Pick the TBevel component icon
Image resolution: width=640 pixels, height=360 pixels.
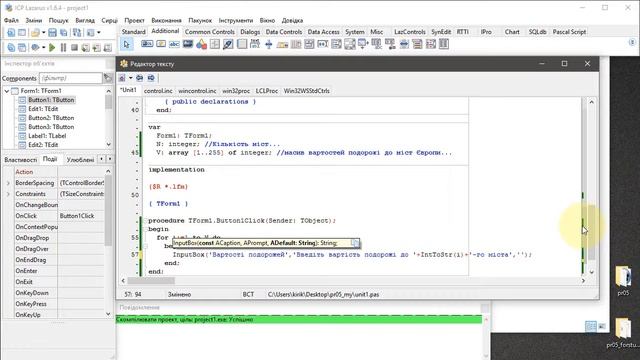pyautogui.click(x=215, y=44)
